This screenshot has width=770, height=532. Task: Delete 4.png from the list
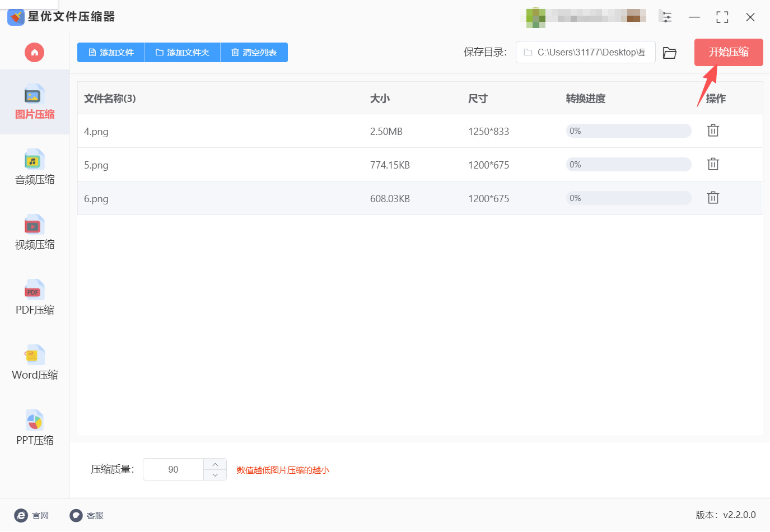[x=713, y=130]
